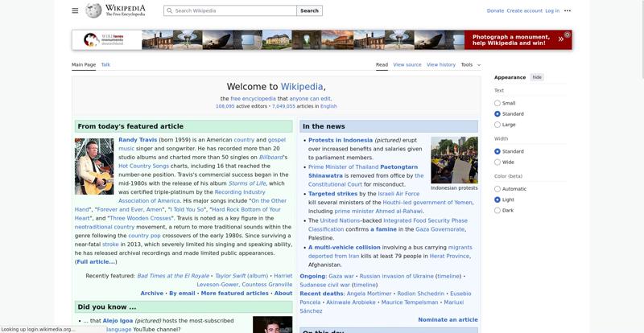
Task: Open Protests in Indonesia news link
Action: [341, 141]
